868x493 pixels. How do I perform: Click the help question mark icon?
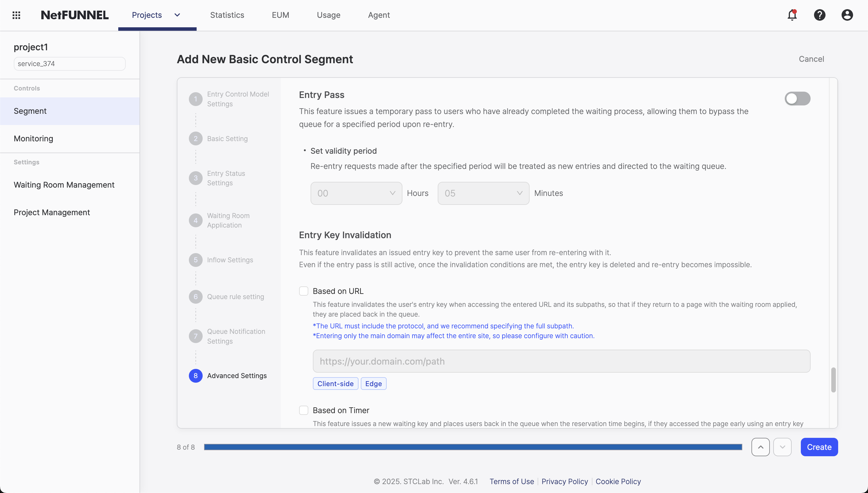pos(819,15)
